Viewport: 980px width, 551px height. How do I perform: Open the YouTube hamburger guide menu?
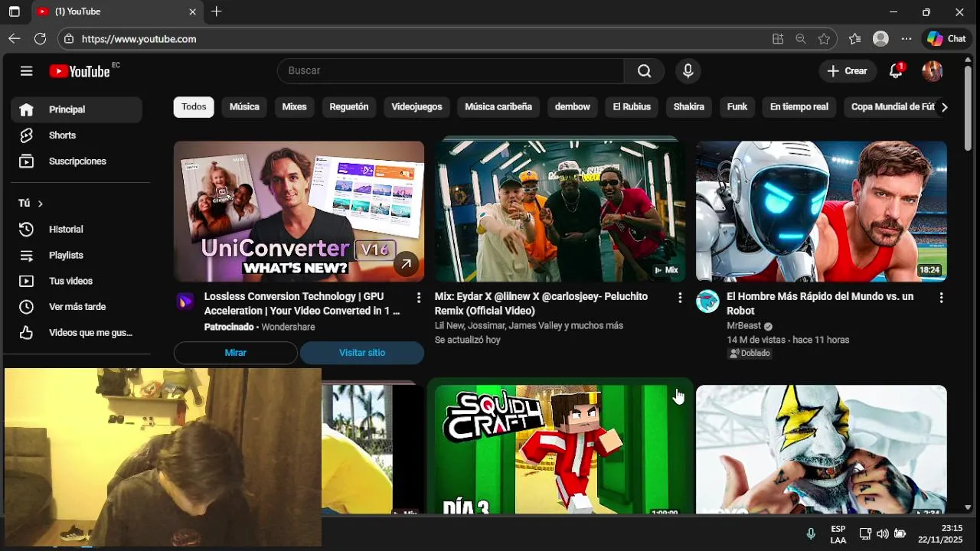point(27,71)
